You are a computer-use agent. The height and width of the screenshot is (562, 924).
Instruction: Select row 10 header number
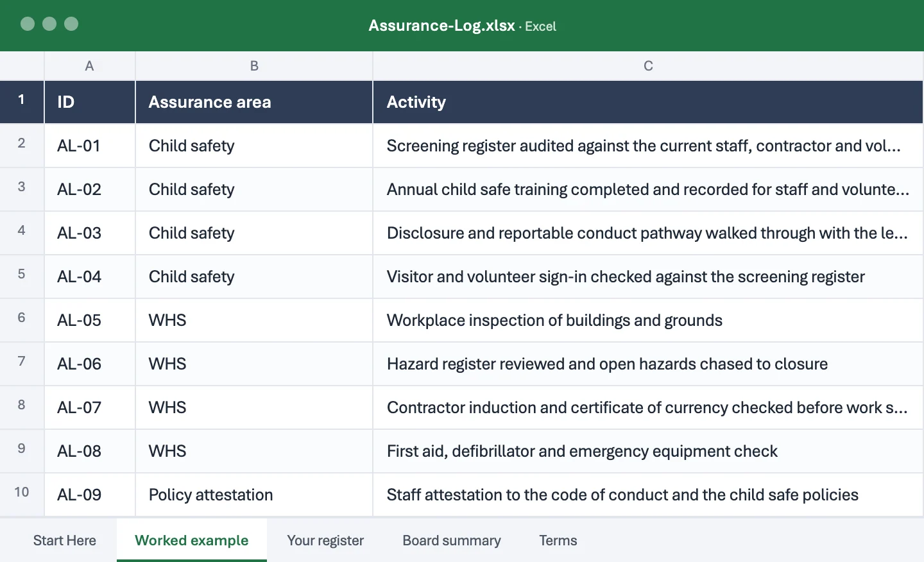[x=22, y=494]
